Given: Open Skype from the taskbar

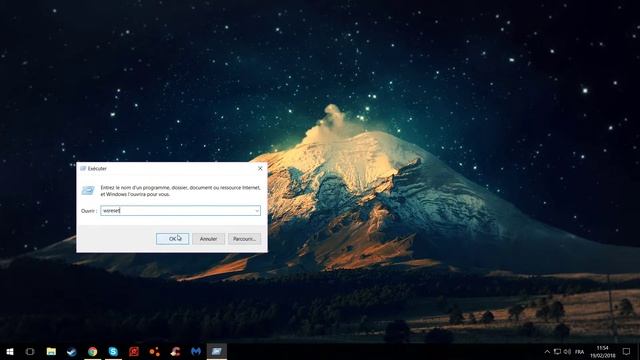Looking at the screenshot, I should click(113, 351).
